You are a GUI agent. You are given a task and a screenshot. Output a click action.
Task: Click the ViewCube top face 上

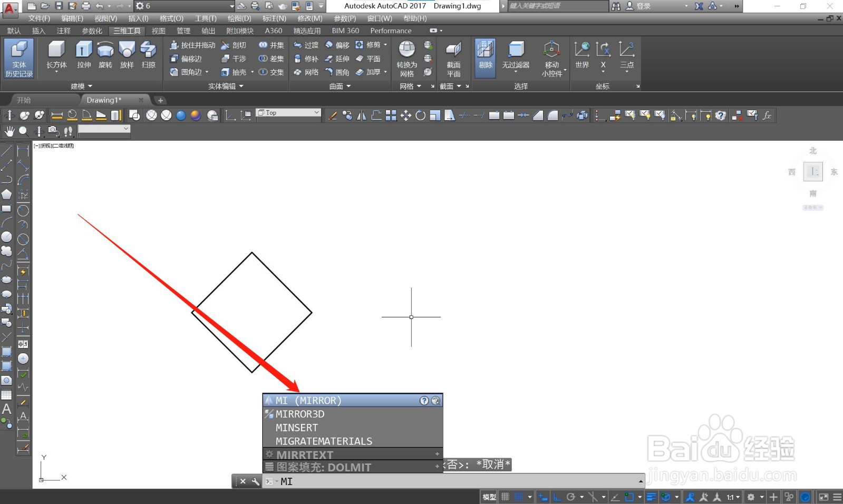[813, 172]
